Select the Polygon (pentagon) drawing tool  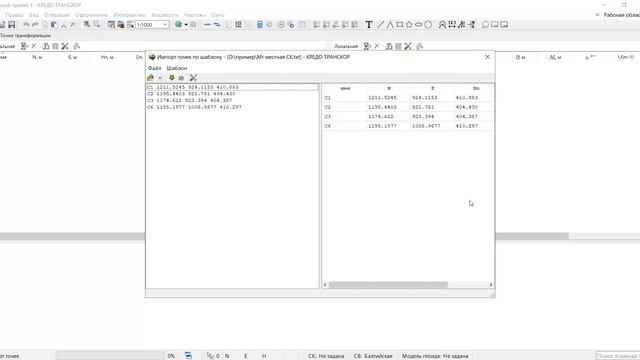pos(409,24)
